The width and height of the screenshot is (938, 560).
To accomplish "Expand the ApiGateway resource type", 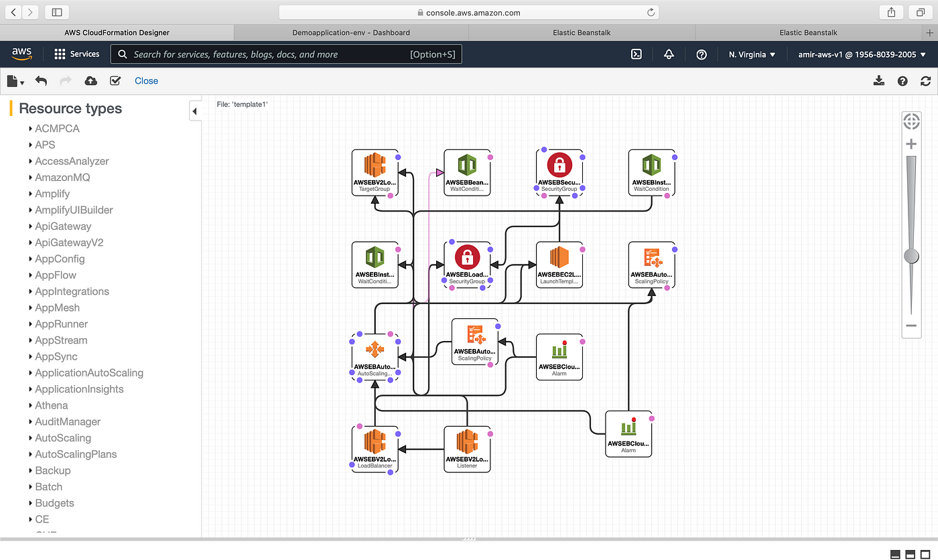I will pos(31,226).
